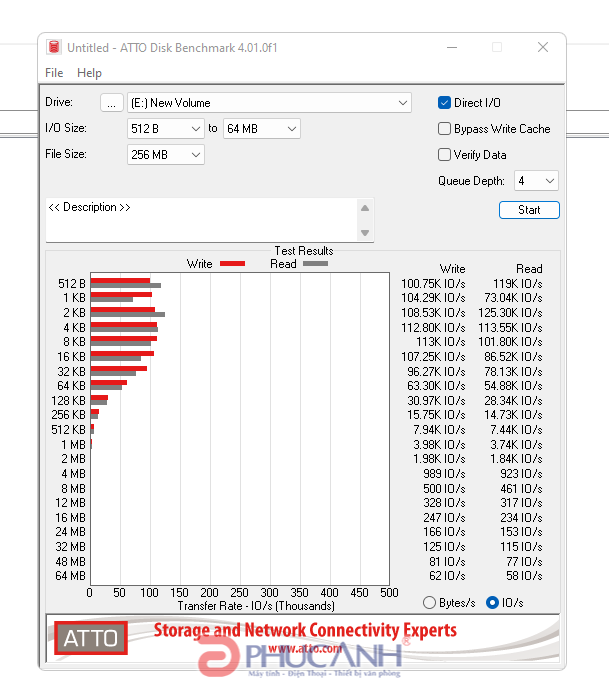Open the 512 B minimum I/O size dropdown
Screen dimensions: 609x683
coord(166,129)
